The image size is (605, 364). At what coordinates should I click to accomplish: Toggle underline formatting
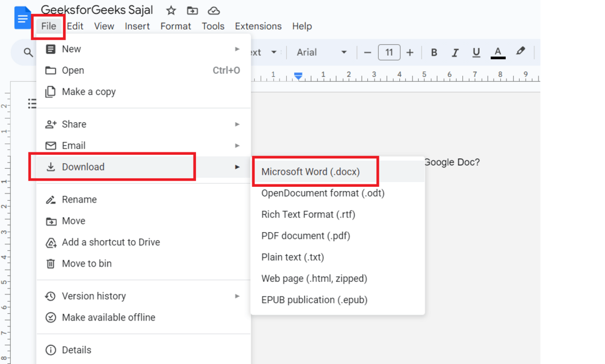tap(477, 53)
